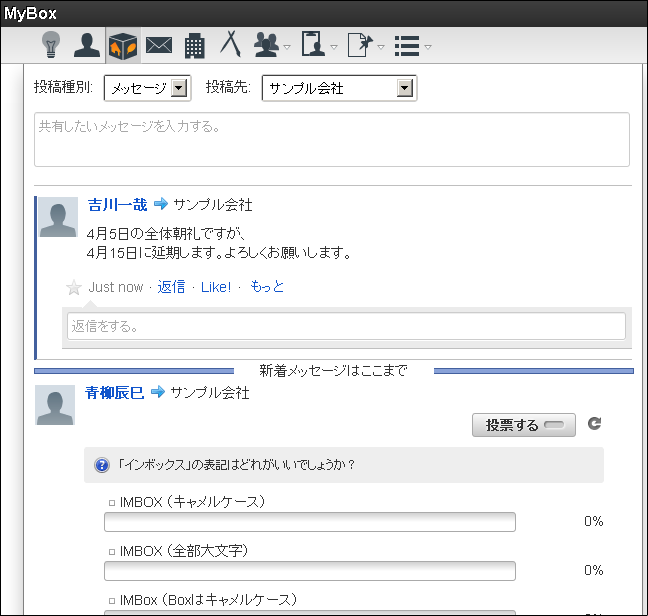Focus the 返信をする reply field

[346, 326]
